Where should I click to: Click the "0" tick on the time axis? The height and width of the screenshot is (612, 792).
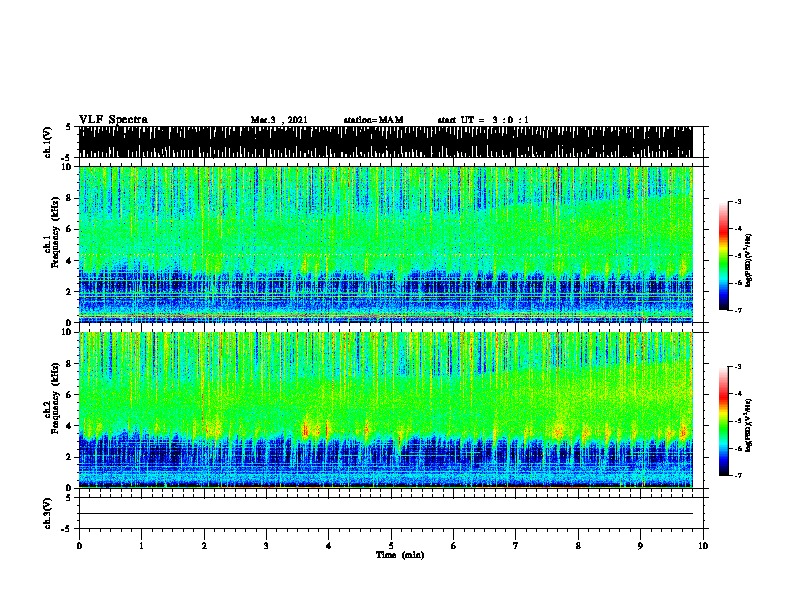(79, 546)
